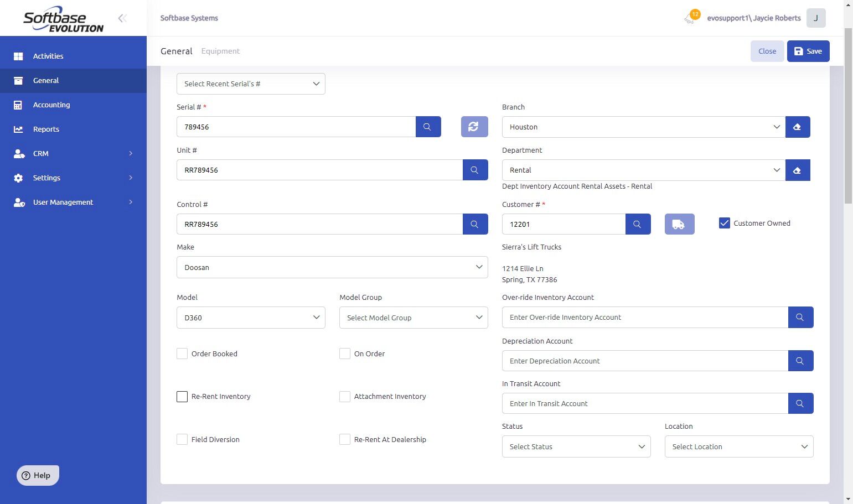The width and height of the screenshot is (853, 504).
Task: Clear the Department field with eraser icon
Action: pos(798,170)
